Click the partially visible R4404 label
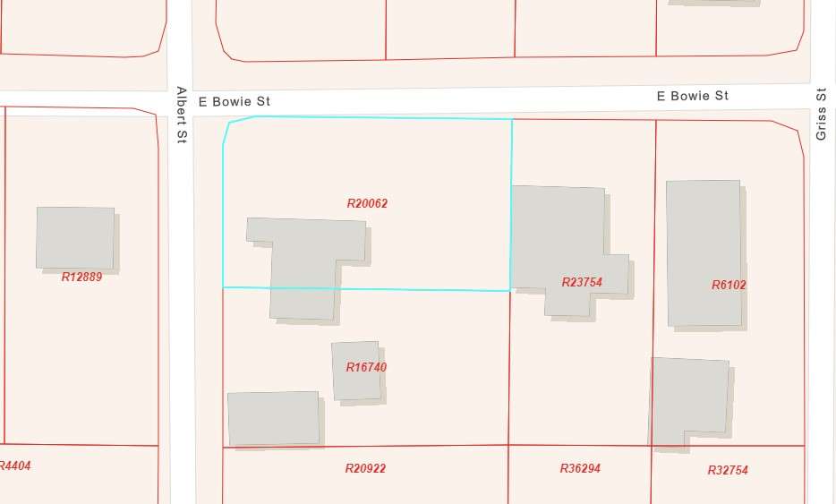Image resolution: width=836 pixels, height=504 pixels. pyautogui.click(x=15, y=466)
